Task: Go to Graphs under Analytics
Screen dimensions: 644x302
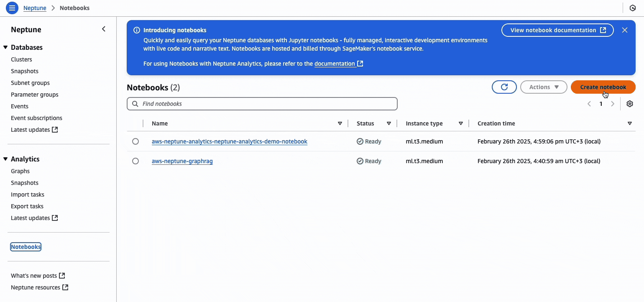Action: point(20,171)
